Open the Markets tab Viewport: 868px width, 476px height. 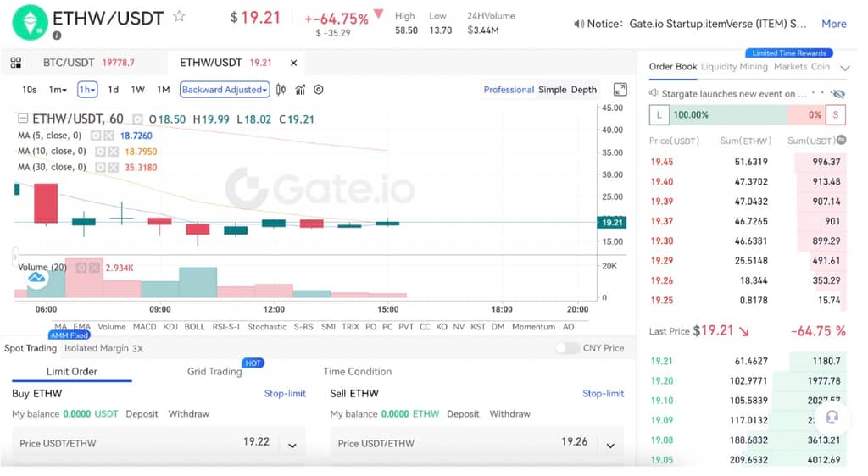pos(791,67)
